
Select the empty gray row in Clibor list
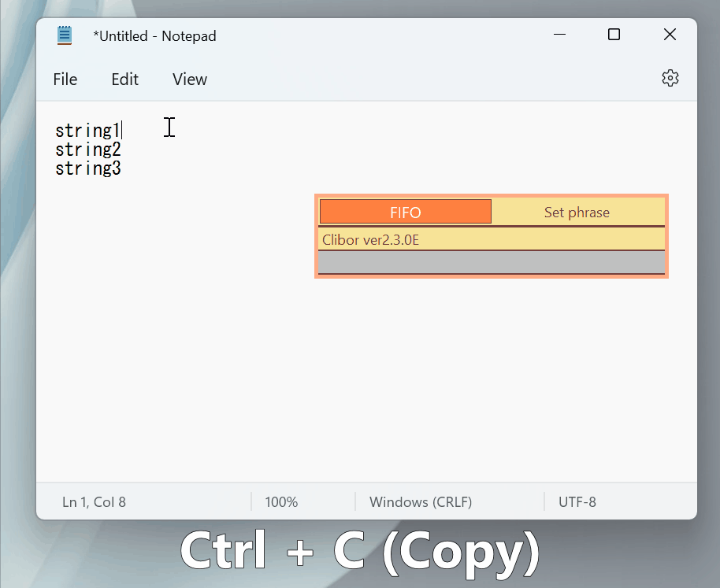click(x=492, y=262)
